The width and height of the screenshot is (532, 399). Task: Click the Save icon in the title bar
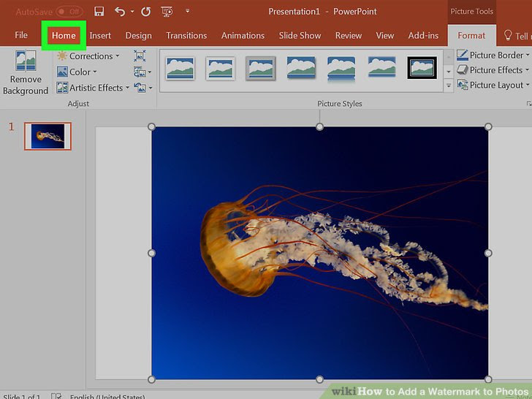tap(99, 12)
